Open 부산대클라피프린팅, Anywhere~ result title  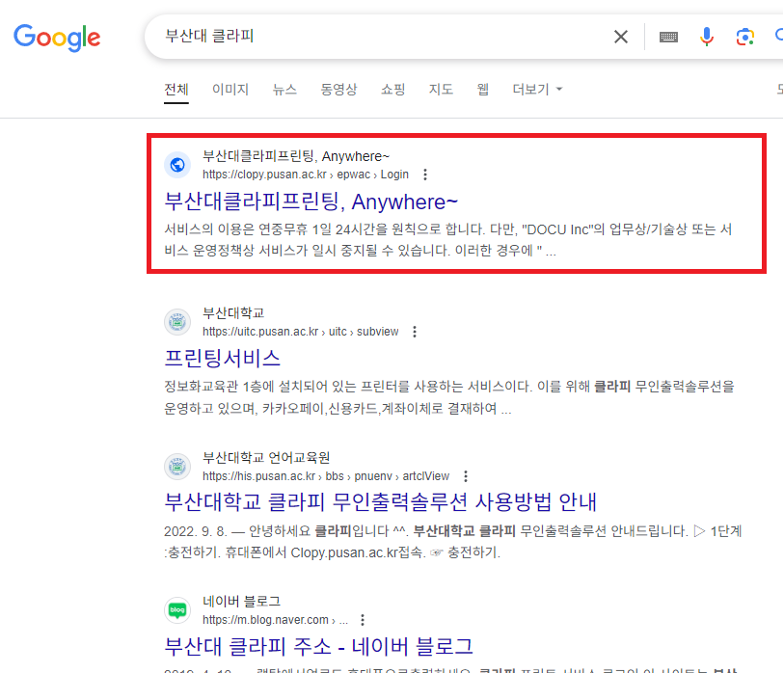[311, 202]
